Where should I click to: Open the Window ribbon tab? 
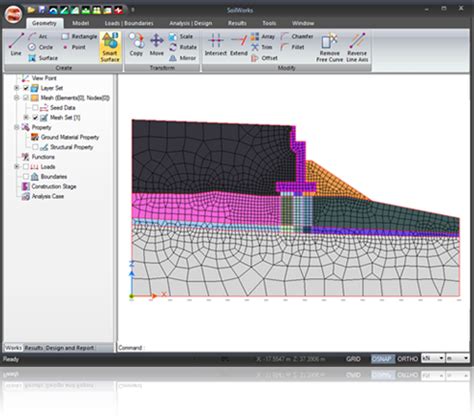[303, 23]
